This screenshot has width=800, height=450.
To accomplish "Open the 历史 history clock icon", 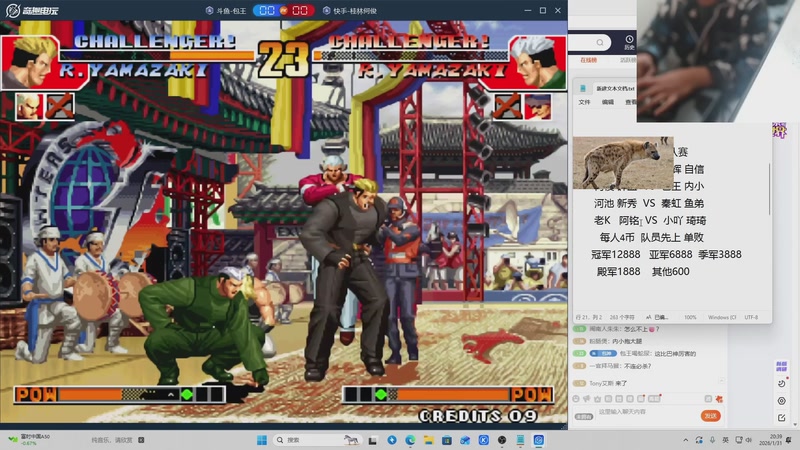I will pos(629,42).
